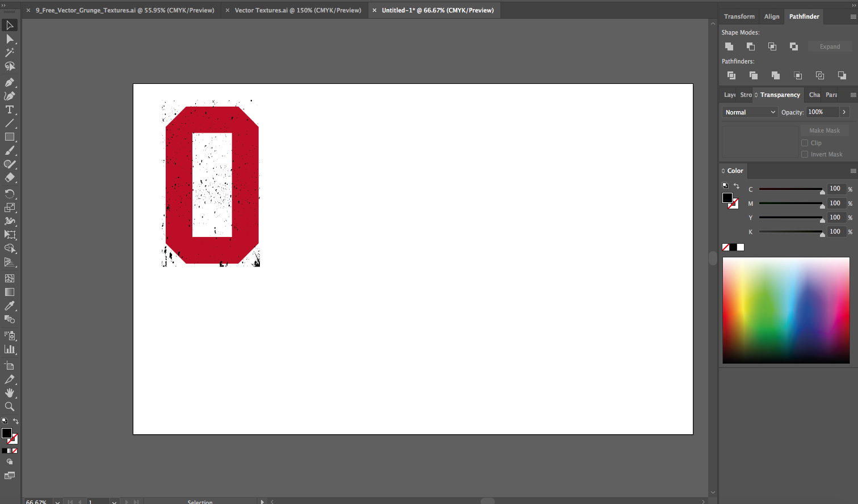
Task: Click the cyan (C) slider
Action: (791, 189)
